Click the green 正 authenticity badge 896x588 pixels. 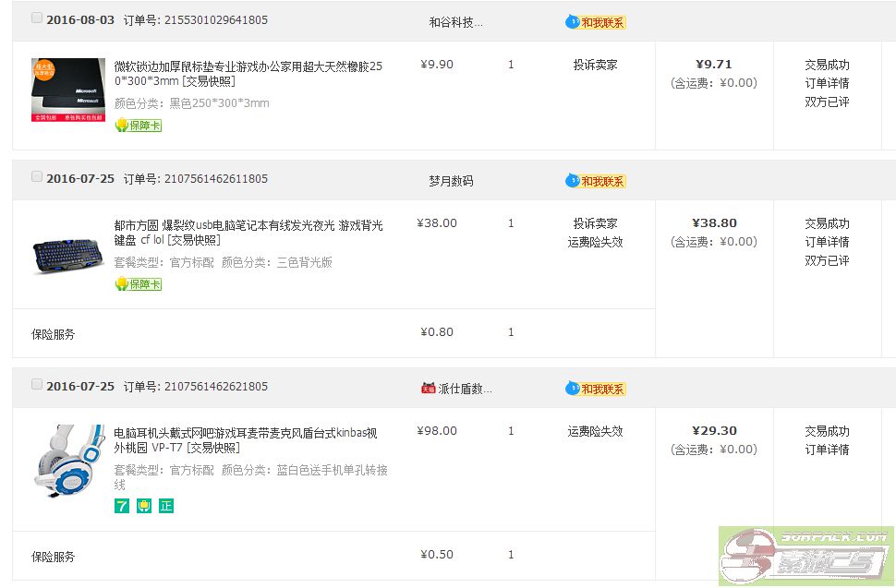(166, 506)
